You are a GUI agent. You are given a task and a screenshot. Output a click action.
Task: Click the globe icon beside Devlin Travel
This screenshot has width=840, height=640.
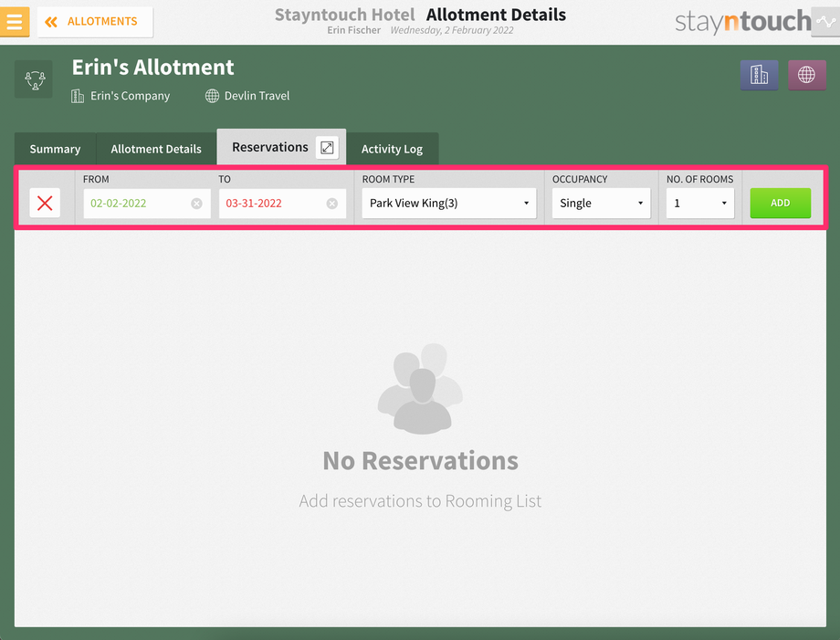(x=212, y=96)
